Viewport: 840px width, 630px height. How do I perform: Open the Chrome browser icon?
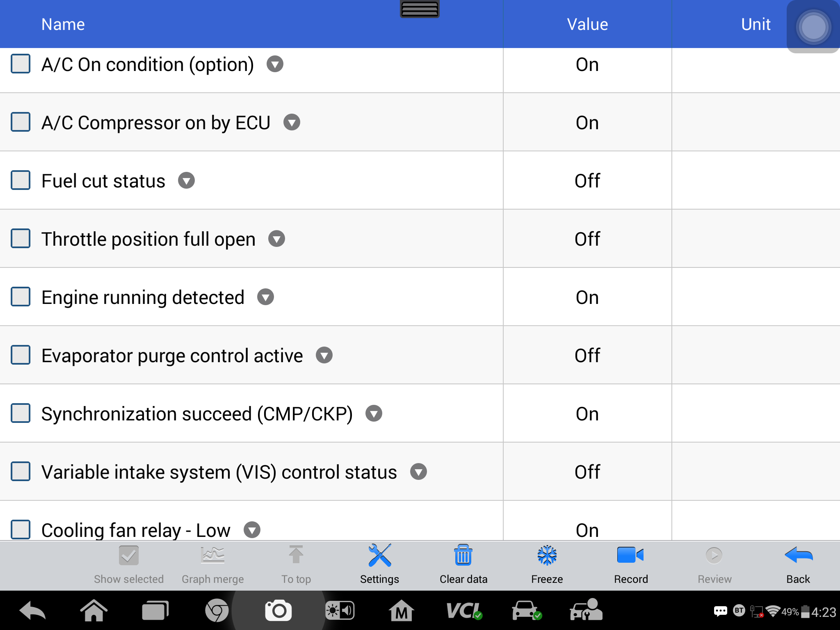coord(217,611)
